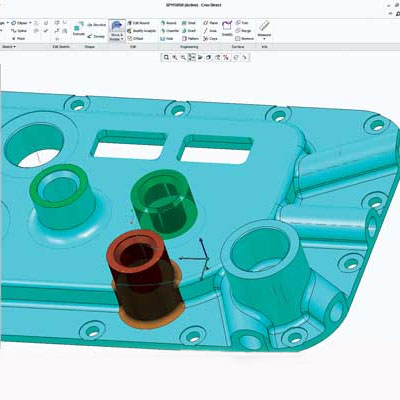
Task: Select the Point sketch tool
Action: pyautogui.click(x=18, y=39)
